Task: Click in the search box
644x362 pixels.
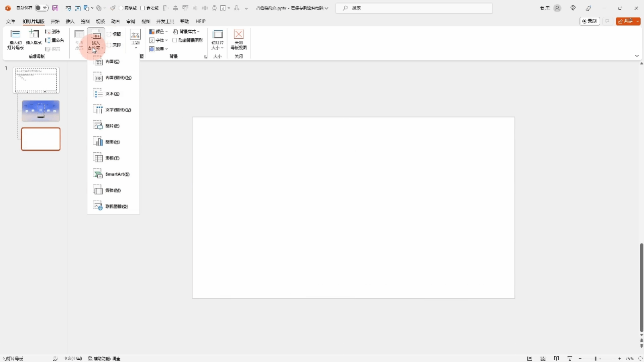Action: (414, 8)
